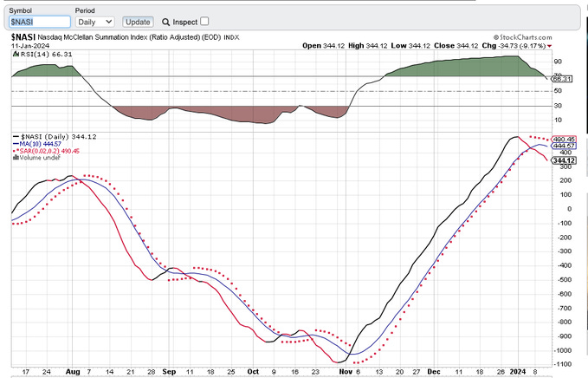Click the Aug label on date axis

tap(73, 372)
